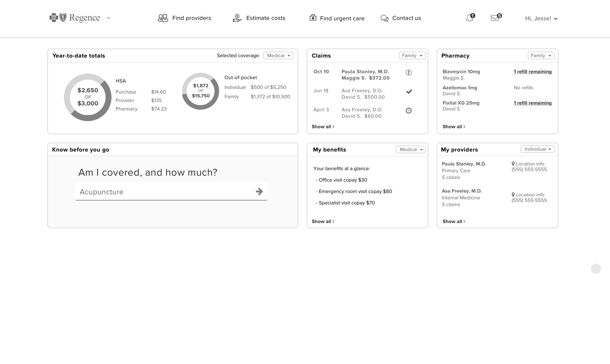This screenshot has height=364, width=610.
Task: Open Asa Freeley's Location info pin
Action: pos(513,195)
